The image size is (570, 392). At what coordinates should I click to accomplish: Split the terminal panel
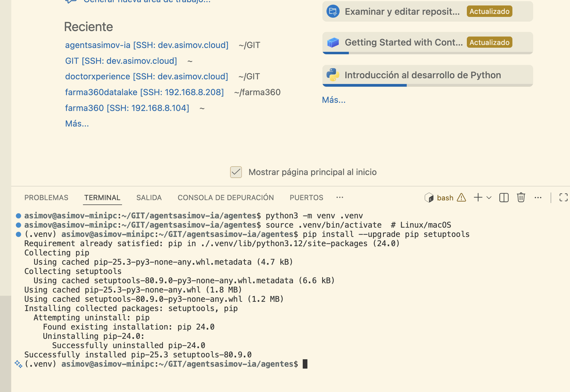pyautogui.click(x=504, y=197)
